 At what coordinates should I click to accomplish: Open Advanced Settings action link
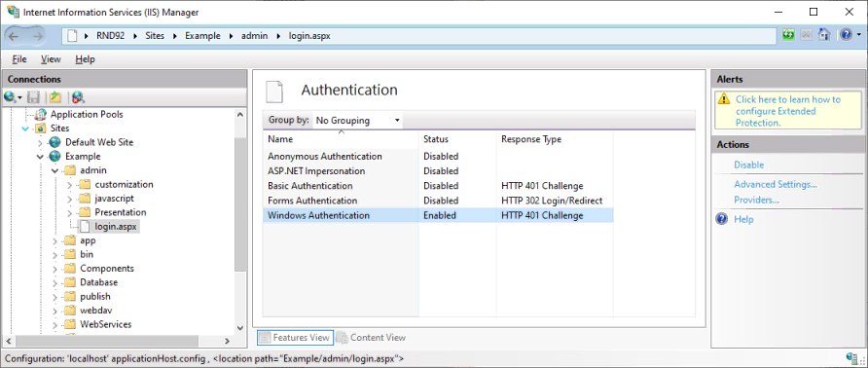[776, 184]
